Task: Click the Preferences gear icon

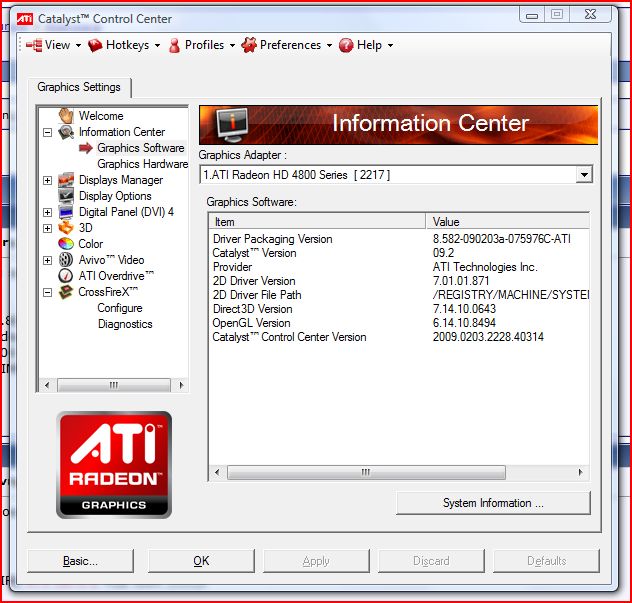Action: pyautogui.click(x=249, y=45)
